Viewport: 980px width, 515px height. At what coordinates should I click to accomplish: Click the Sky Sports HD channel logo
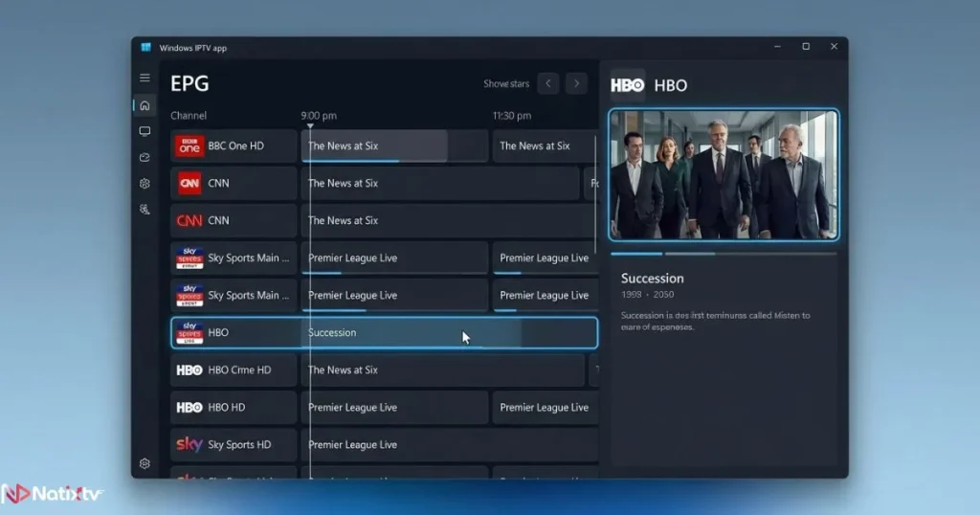(189, 444)
